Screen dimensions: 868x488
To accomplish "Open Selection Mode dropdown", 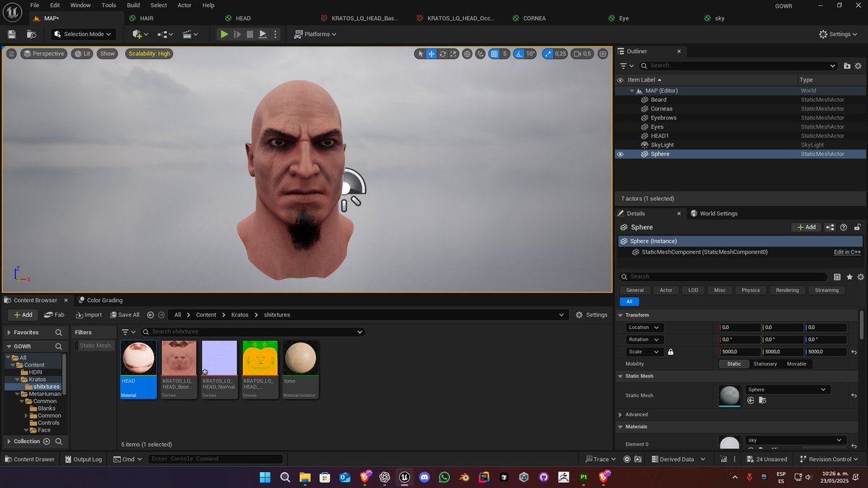I will pos(83,34).
